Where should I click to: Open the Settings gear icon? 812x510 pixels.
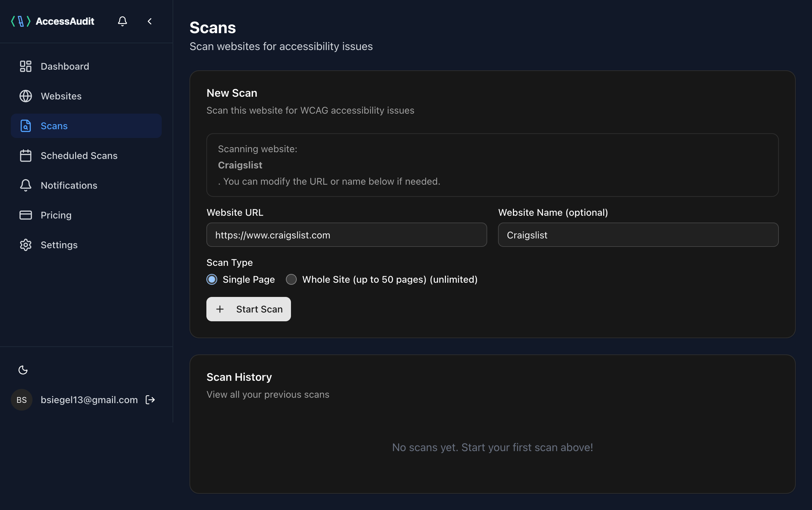pyautogui.click(x=25, y=245)
